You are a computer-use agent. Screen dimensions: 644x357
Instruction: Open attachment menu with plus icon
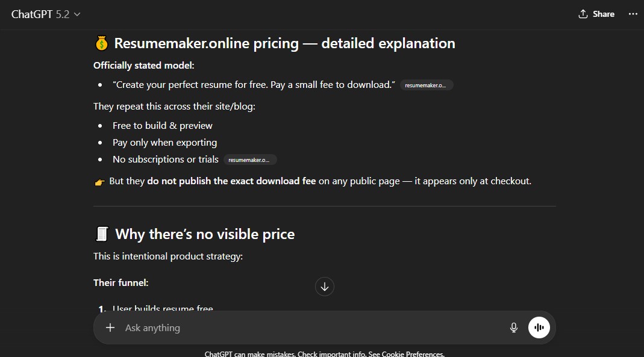(x=110, y=328)
